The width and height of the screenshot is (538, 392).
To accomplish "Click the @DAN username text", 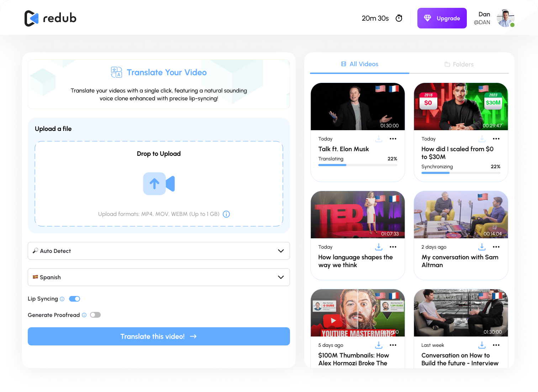I will coord(482,22).
